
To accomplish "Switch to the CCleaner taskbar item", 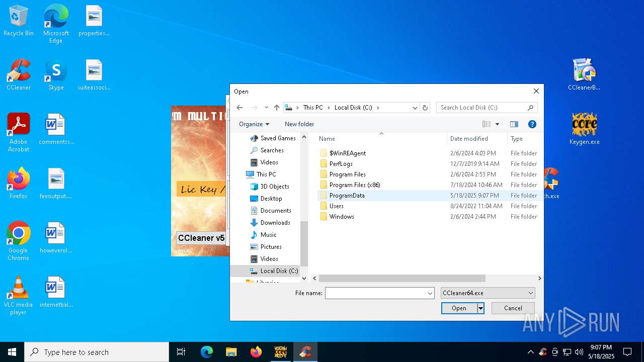I will tap(305, 352).
